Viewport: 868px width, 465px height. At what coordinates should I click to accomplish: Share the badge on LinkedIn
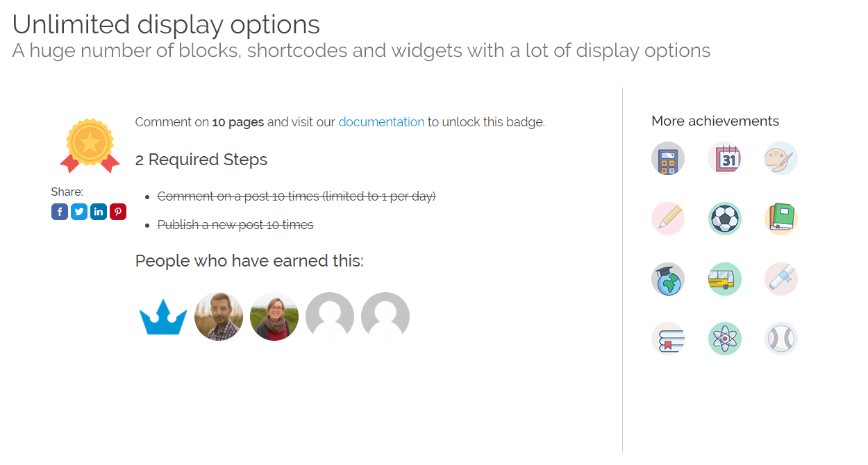click(99, 212)
